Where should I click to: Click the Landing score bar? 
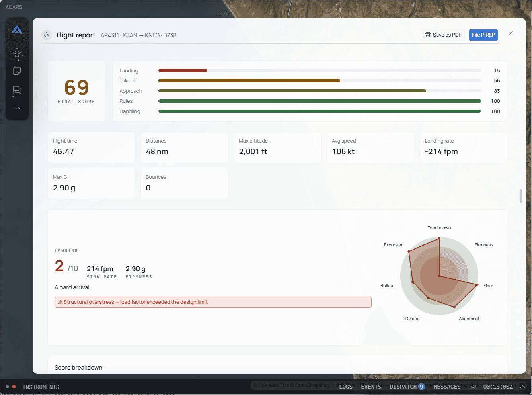320,70
